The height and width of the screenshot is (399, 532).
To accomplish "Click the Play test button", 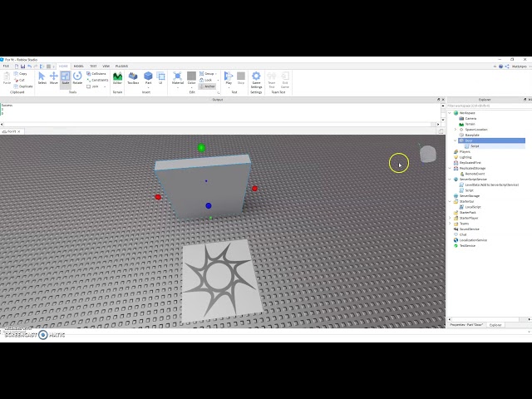I will click(x=229, y=77).
